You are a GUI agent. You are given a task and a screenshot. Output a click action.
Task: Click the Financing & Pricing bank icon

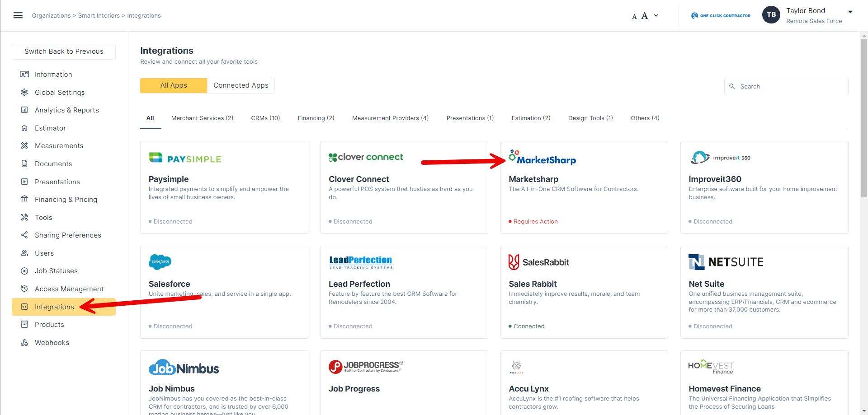coord(24,199)
